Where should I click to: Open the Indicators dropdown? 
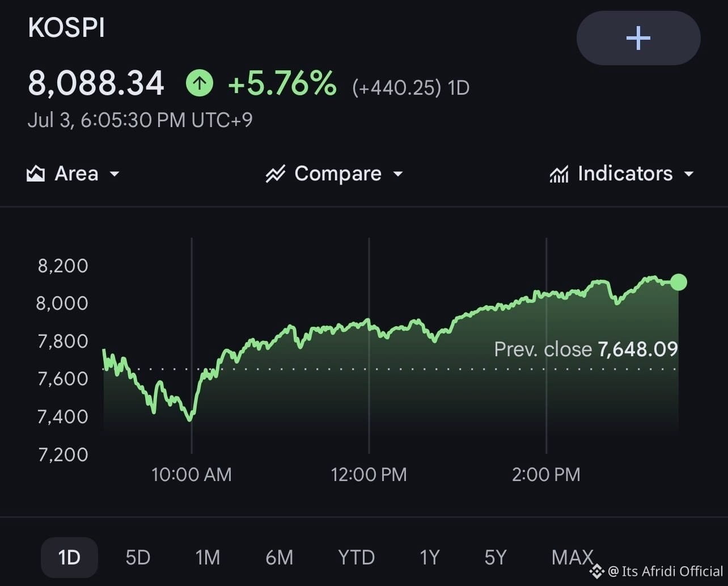[x=621, y=174]
